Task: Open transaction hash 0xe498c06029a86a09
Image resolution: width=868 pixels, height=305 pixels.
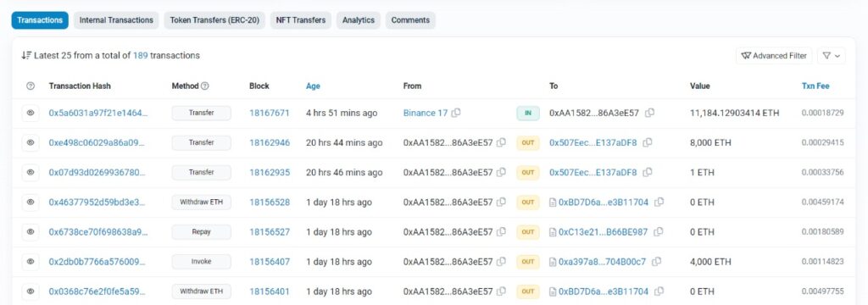Action: coord(97,143)
